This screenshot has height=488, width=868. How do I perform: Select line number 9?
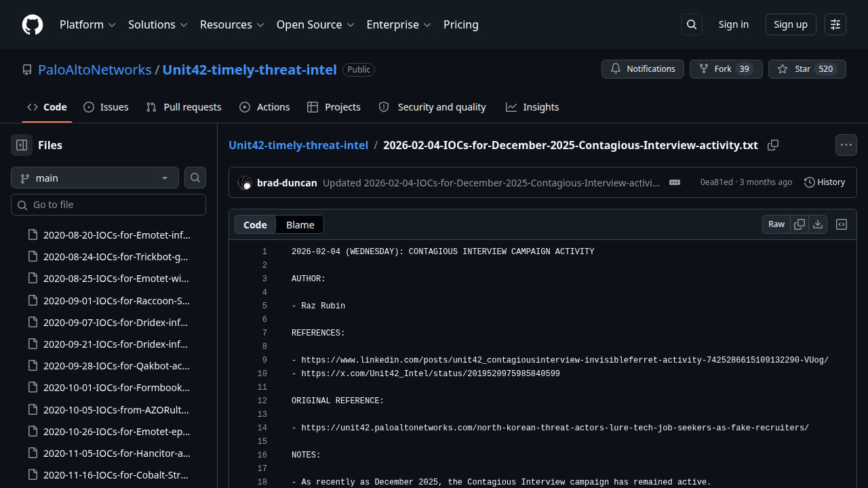point(264,360)
